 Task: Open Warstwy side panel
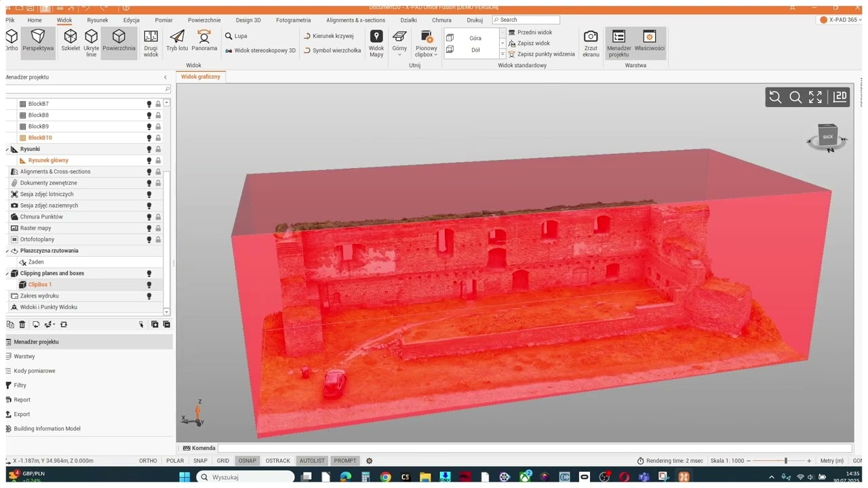tap(24, 357)
